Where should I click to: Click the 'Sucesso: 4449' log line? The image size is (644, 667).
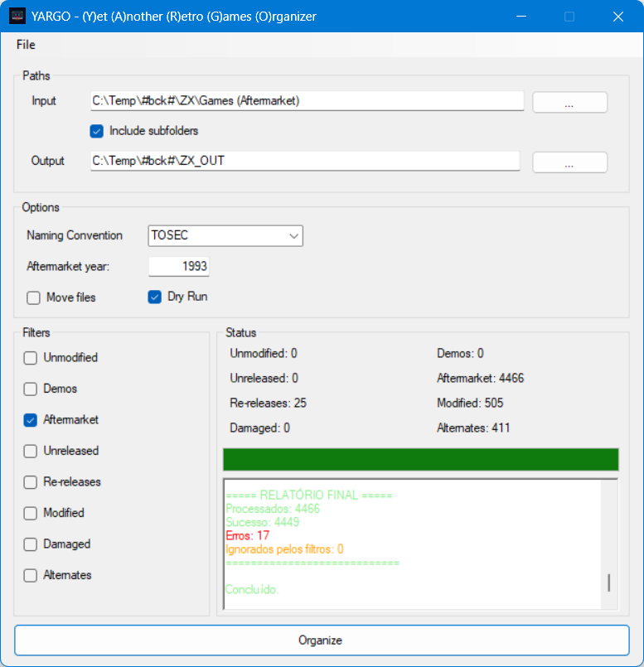click(263, 522)
